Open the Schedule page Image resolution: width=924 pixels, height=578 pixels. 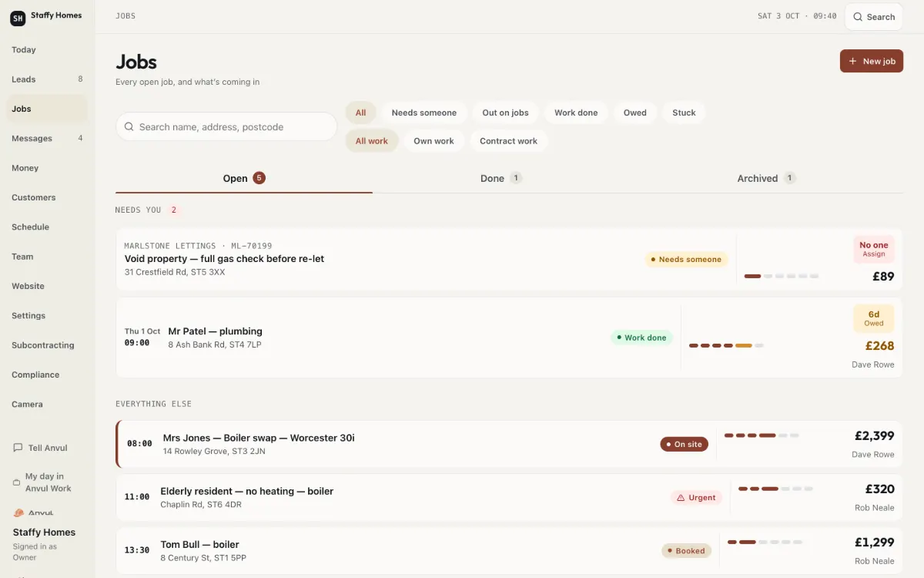coord(47,227)
